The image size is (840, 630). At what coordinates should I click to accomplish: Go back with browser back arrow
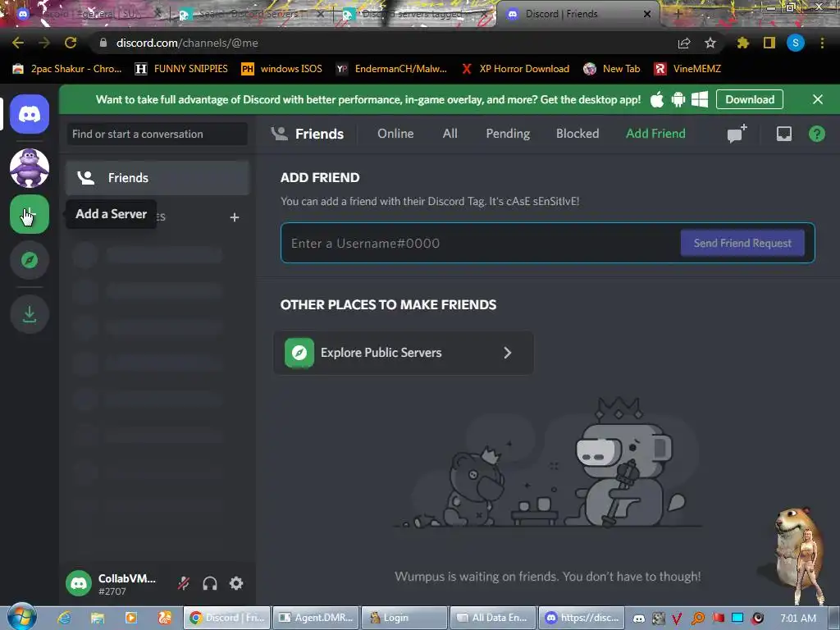(18, 43)
